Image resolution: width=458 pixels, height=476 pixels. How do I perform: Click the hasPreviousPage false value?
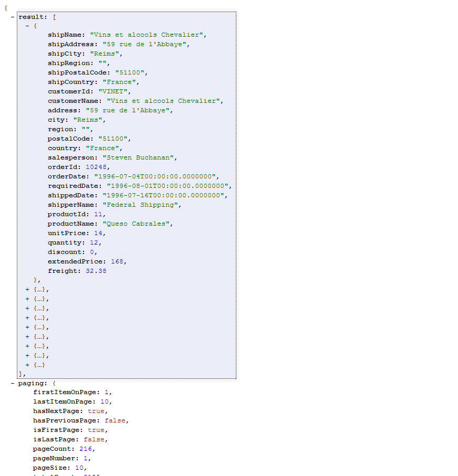116,420
